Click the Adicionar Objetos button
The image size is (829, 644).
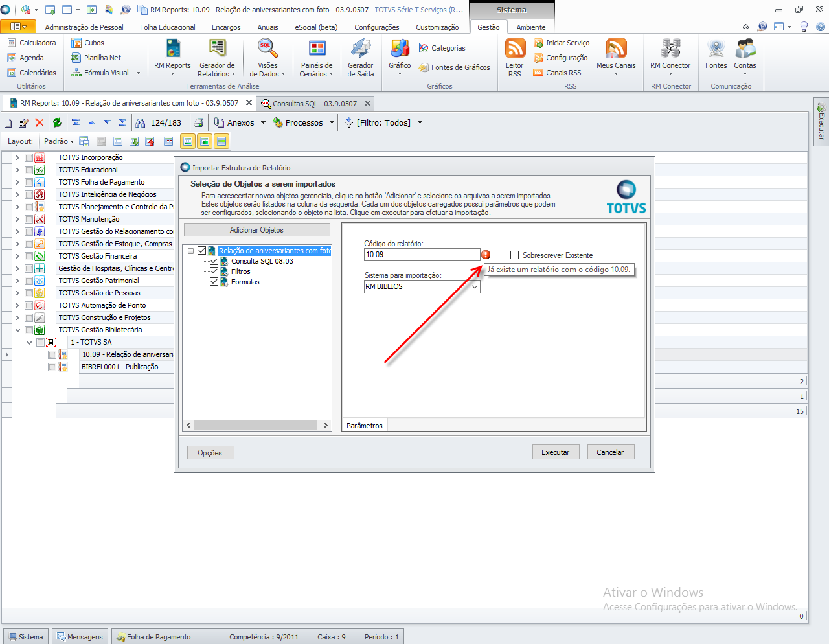coord(257,230)
